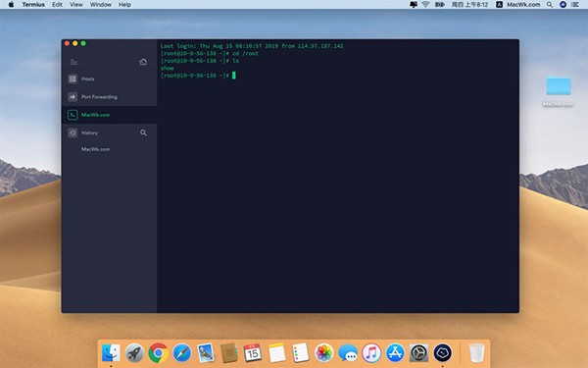Click the Wi-Fi status icon

click(425, 5)
